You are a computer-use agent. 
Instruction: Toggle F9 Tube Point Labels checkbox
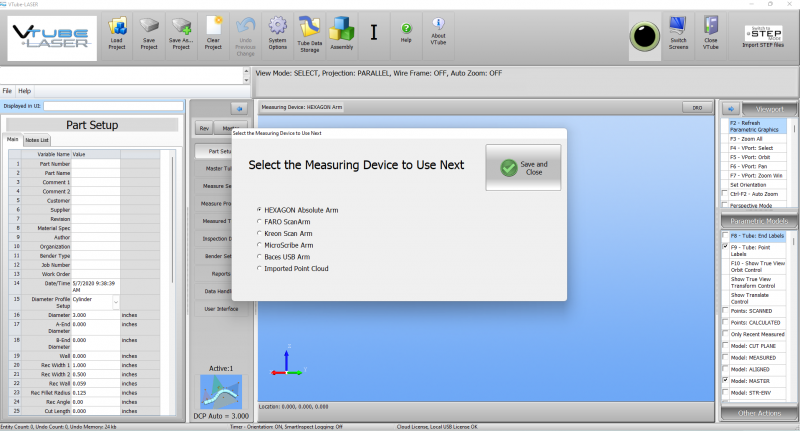click(x=725, y=247)
